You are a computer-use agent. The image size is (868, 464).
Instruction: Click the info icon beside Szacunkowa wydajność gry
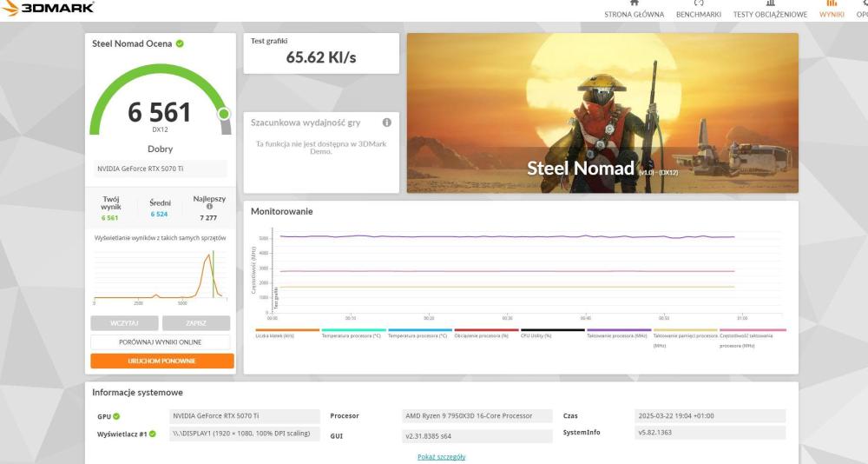pyautogui.click(x=387, y=122)
